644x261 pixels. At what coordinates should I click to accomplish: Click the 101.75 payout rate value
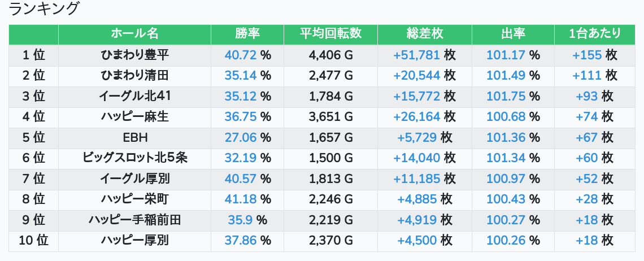[x=506, y=97]
